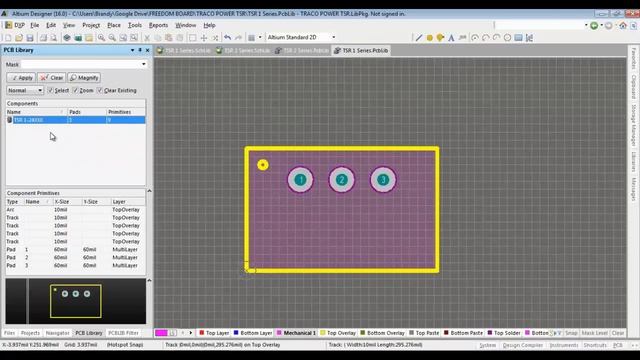Open the Tools menu
640x360 pixels.
(x=135, y=25)
